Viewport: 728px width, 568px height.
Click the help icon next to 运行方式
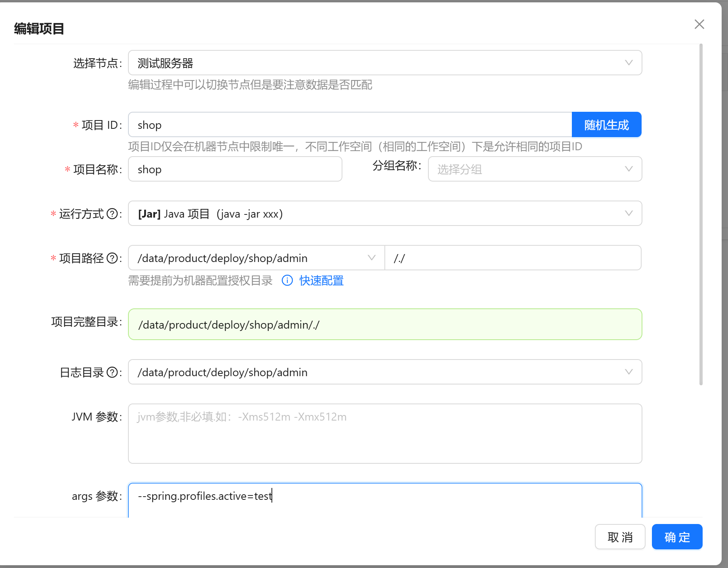(113, 214)
